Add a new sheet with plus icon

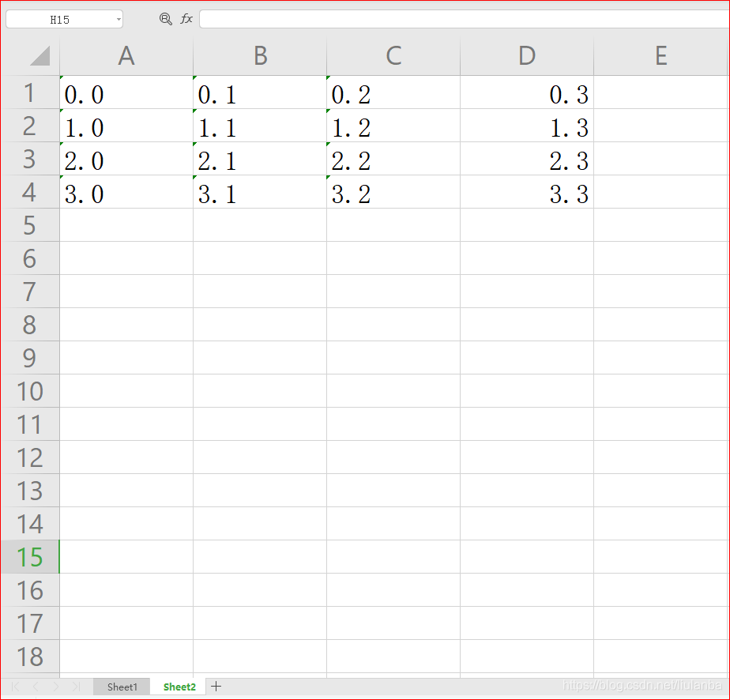216,686
